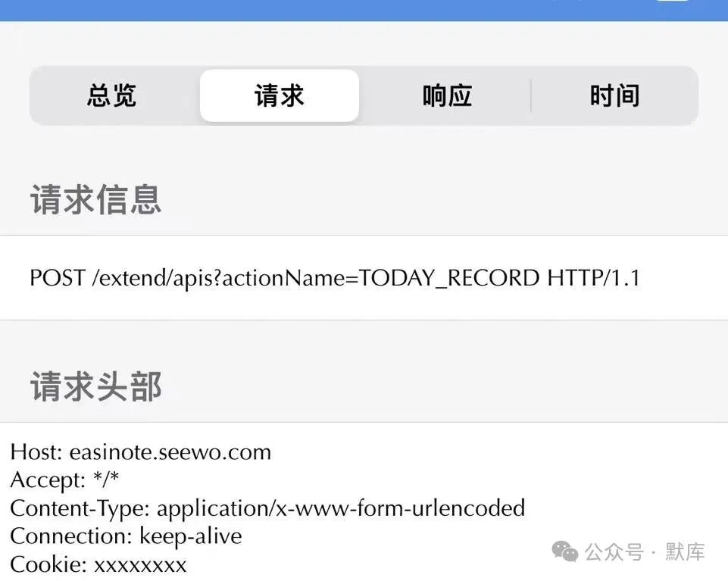Viewport: 728px width, 581px height.
Task: Click the Connection header label
Action: 71,536
